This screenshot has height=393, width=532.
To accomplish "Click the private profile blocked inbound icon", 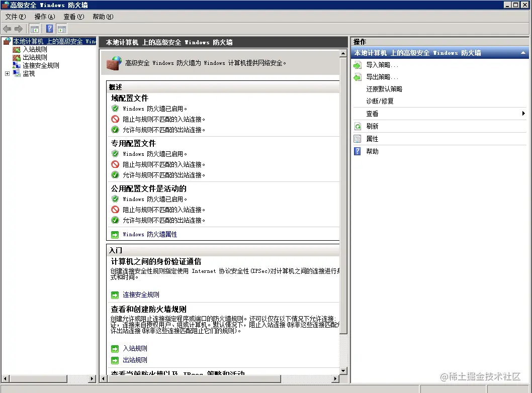I will point(115,164).
